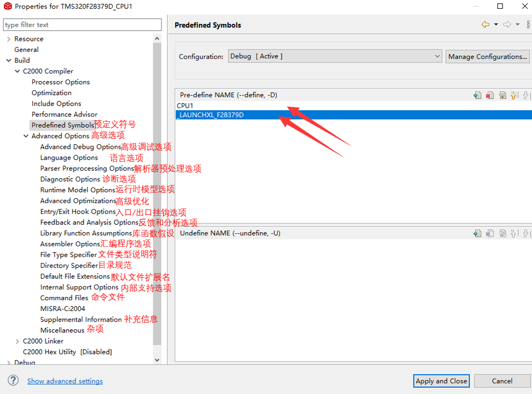
Task: Edit entry in Undefine NAME list
Action: [x=502, y=233]
